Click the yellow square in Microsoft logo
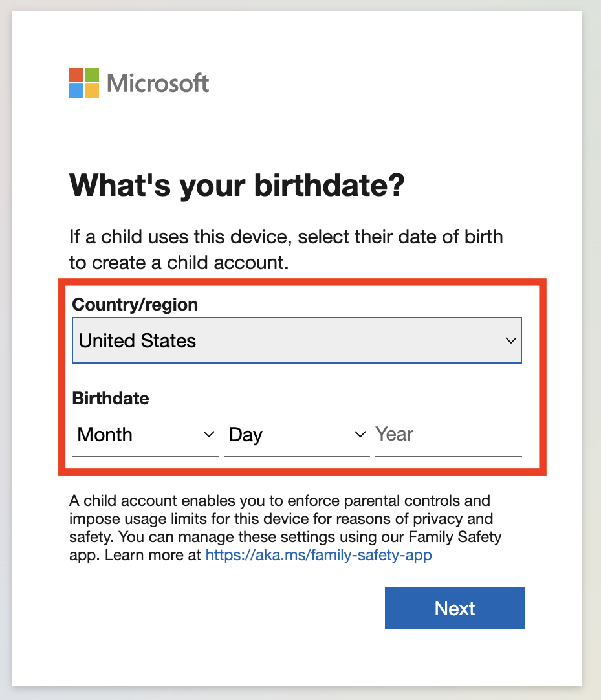 click(x=94, y=91)
